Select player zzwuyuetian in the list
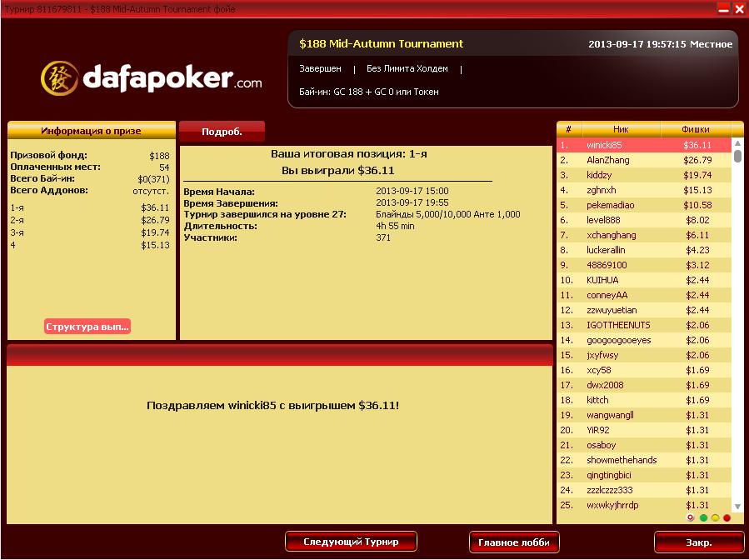This screenshot has width=749, height=560. click(644, 310)
